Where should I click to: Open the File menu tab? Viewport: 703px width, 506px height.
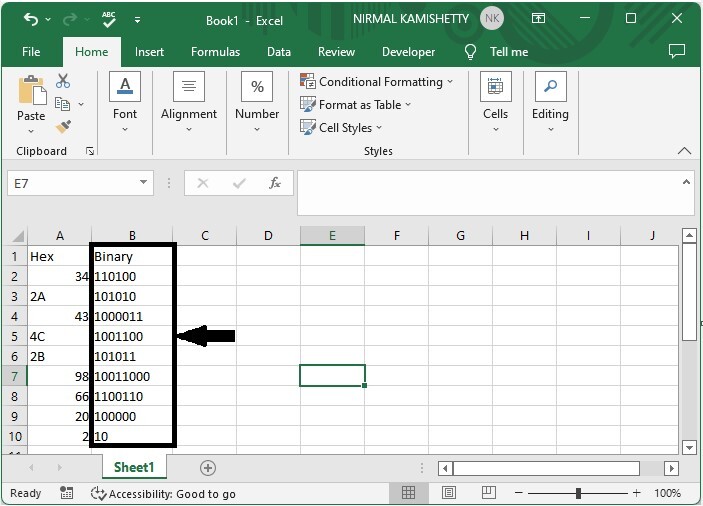(31, 52)
